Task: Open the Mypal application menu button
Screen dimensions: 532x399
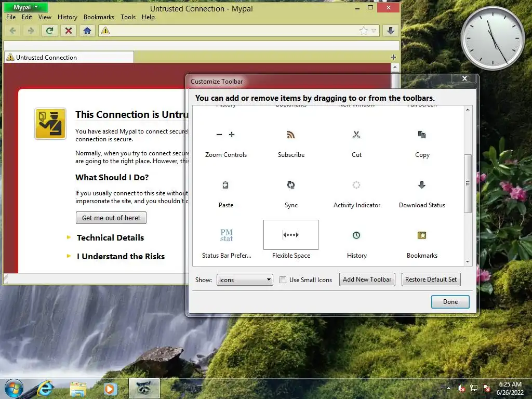Action: pyautogui.click(x=26, y=7)
